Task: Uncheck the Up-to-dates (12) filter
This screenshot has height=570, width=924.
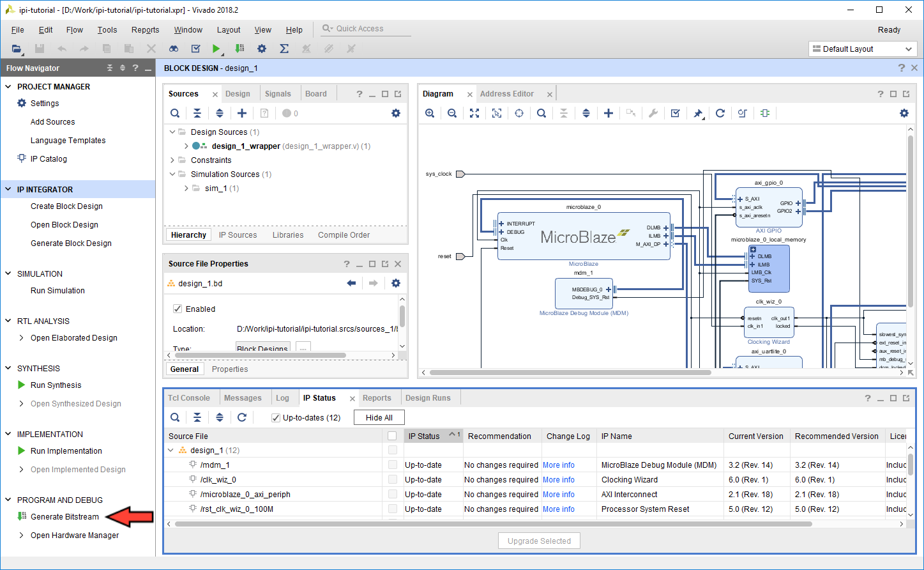Action: click(276, 418)
